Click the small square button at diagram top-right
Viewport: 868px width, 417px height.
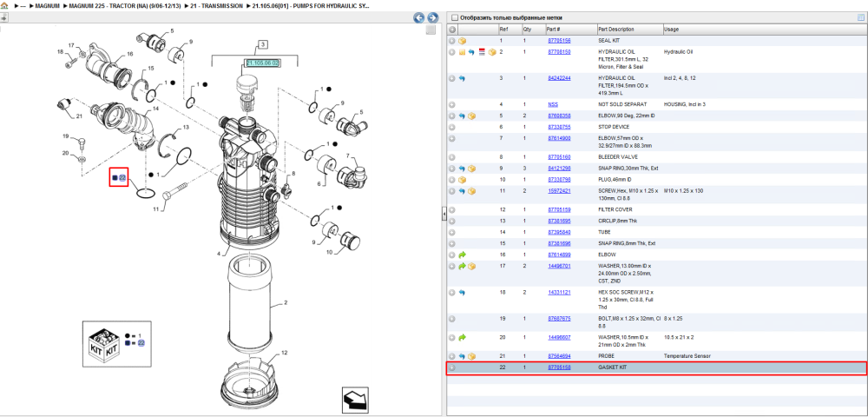tap(431, 30)
